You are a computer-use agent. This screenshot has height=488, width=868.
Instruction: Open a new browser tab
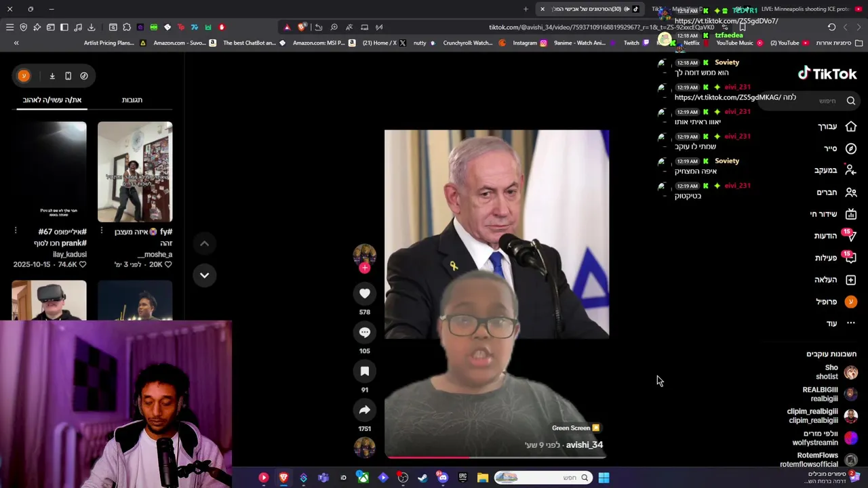pos(526,9)
